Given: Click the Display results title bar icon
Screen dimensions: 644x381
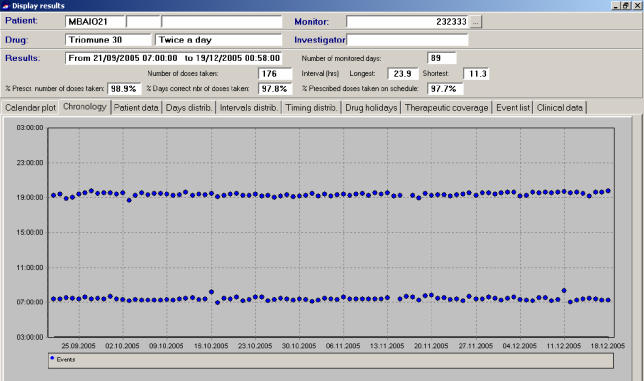Looking at the screenshot, I should pyautogui.click(x=5, y=6).
